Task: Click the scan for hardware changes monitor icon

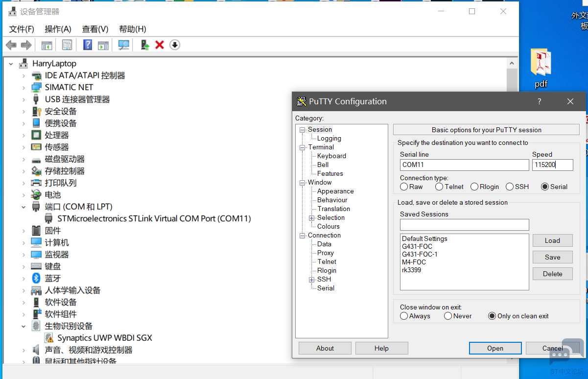Action: (124, 45)
